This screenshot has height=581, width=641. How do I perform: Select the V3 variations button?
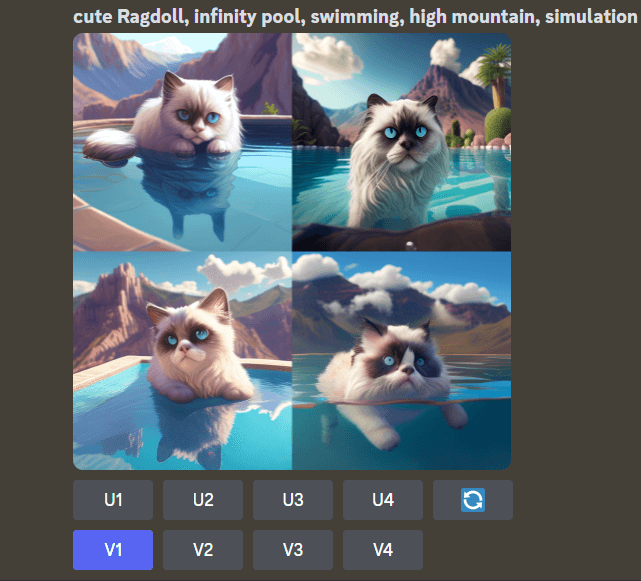(x=293, y=550)
